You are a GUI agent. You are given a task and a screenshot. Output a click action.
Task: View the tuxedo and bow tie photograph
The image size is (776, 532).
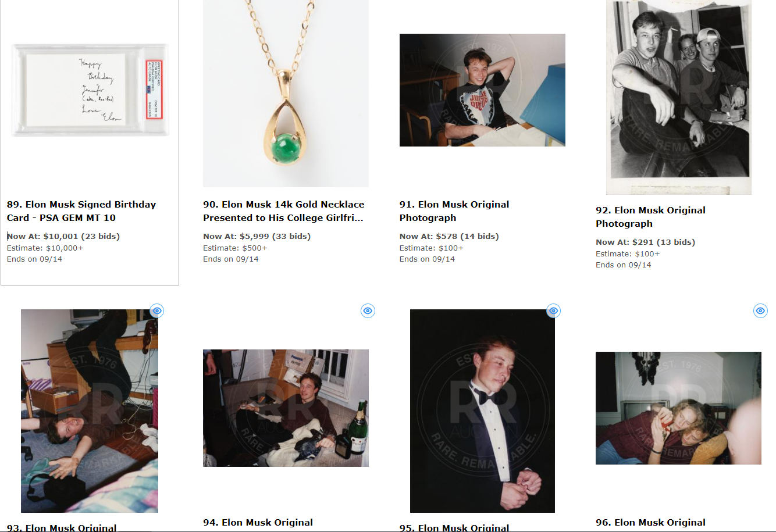[482, 410]
